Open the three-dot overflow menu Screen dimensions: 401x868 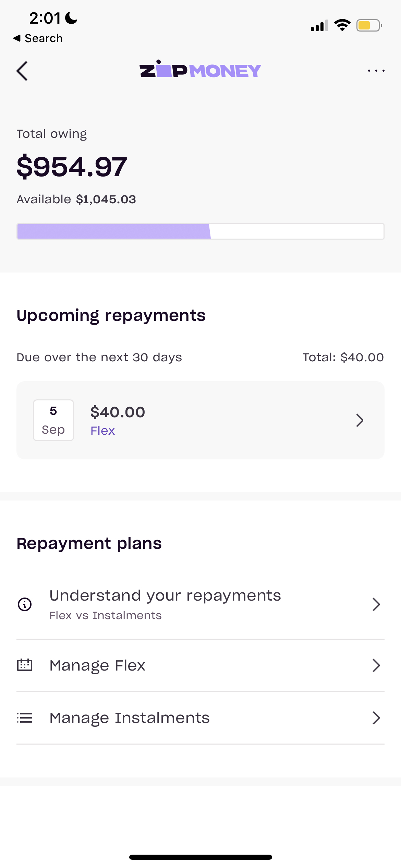click(376, 70)
